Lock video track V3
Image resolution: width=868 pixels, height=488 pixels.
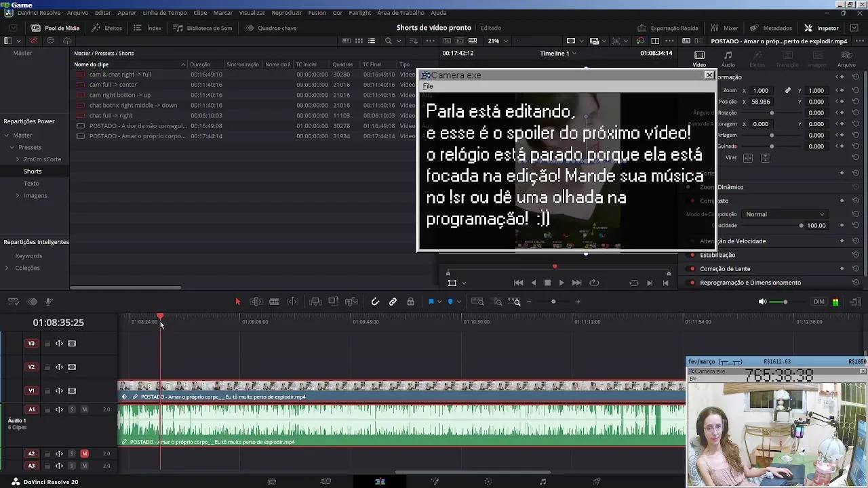(x=47, y=344)
